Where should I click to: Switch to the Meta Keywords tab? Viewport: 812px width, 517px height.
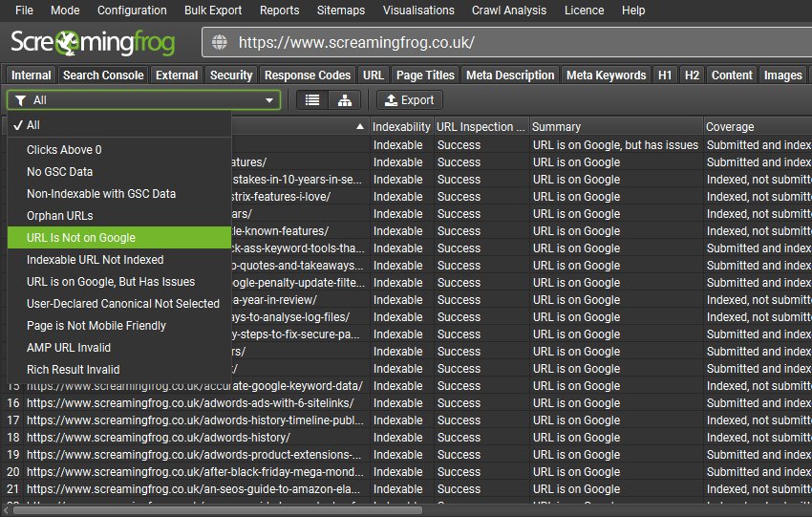point(606,75)
